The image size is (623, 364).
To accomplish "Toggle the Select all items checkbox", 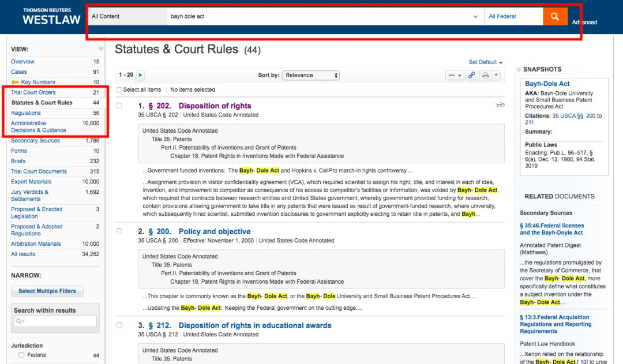I will (x=119, y=90).
